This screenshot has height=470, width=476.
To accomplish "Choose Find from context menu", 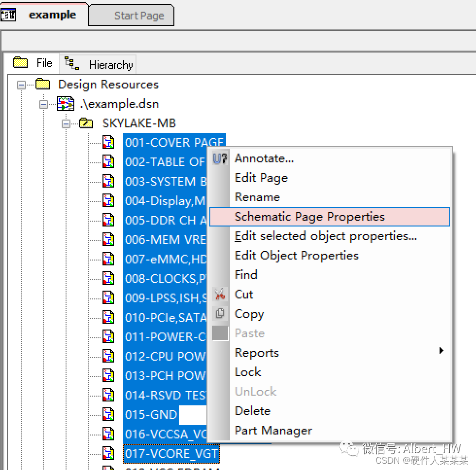I will click(330, 275).
